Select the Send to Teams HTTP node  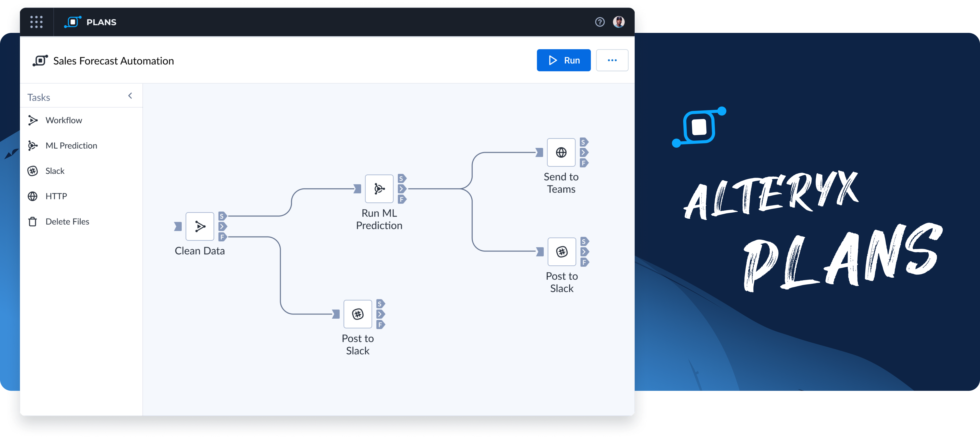tap(561, 152)
